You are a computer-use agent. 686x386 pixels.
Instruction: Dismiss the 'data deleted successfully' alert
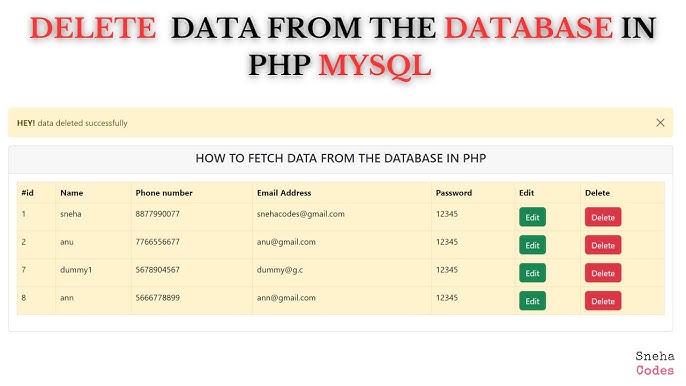[x=660, y=123]
